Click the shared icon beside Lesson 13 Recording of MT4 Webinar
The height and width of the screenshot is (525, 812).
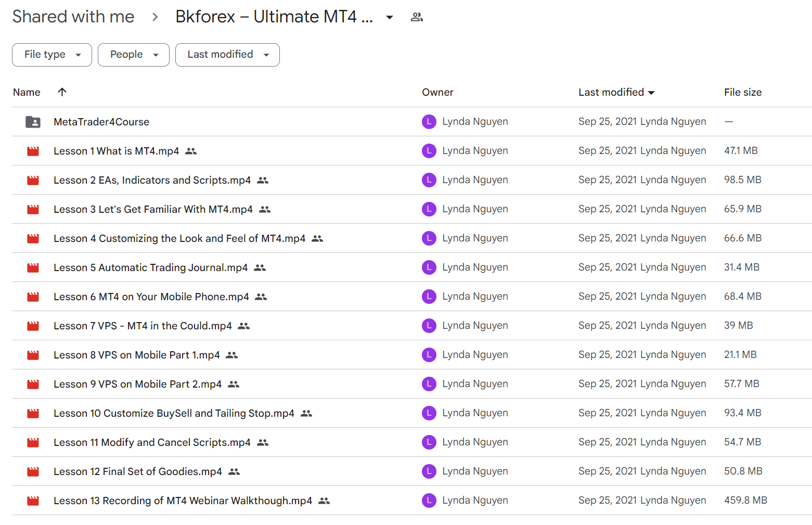pyautogui.click(x=324, y=501)
